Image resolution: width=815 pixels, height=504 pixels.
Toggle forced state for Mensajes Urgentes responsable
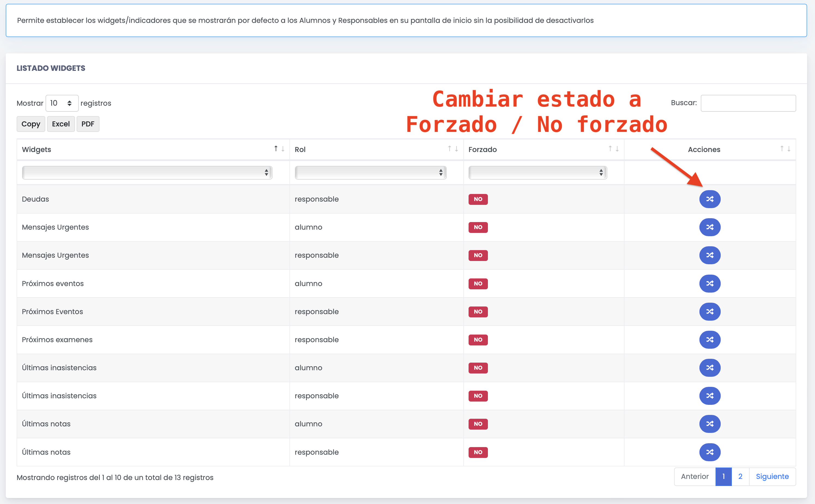click(x=710, y=255)
